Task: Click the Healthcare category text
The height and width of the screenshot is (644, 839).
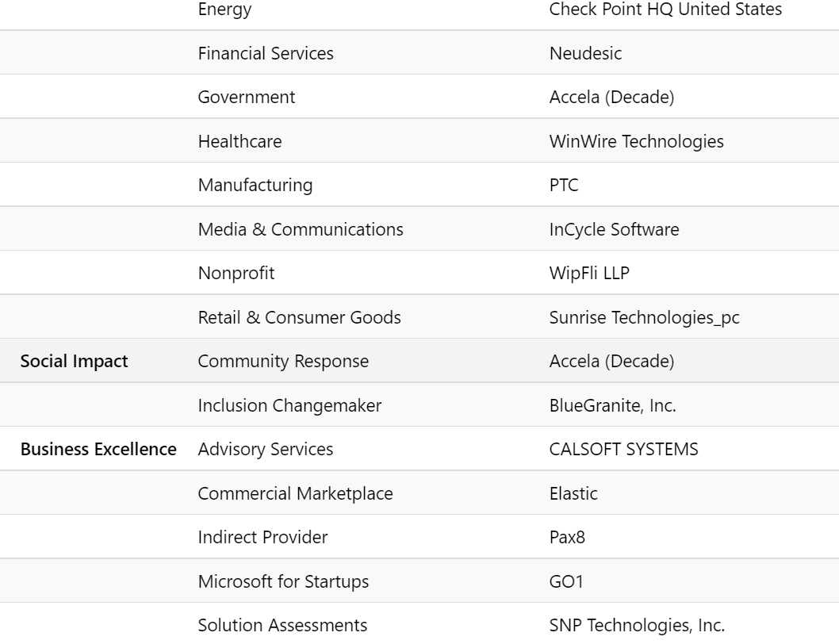Action: pyautogui.click(x=239, y=141)
